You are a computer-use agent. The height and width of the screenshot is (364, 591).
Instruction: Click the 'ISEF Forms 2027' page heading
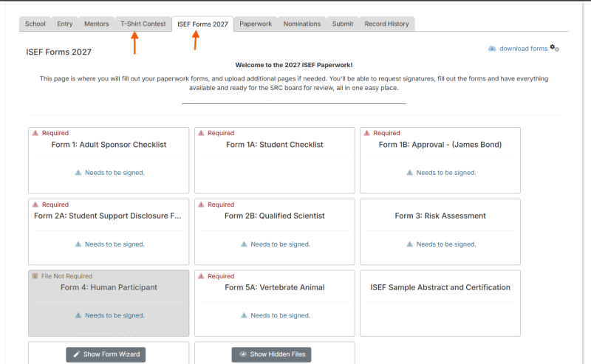pyautogui.click(x=58, y=52)
